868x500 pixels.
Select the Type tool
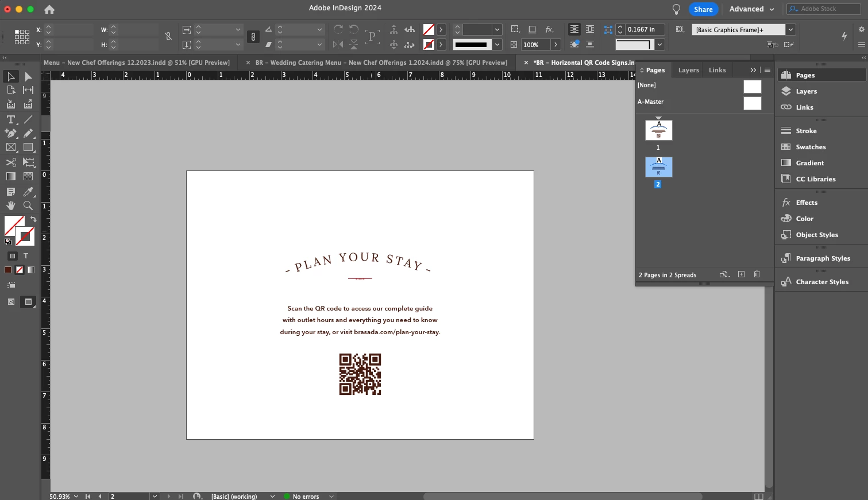(10, 119)
